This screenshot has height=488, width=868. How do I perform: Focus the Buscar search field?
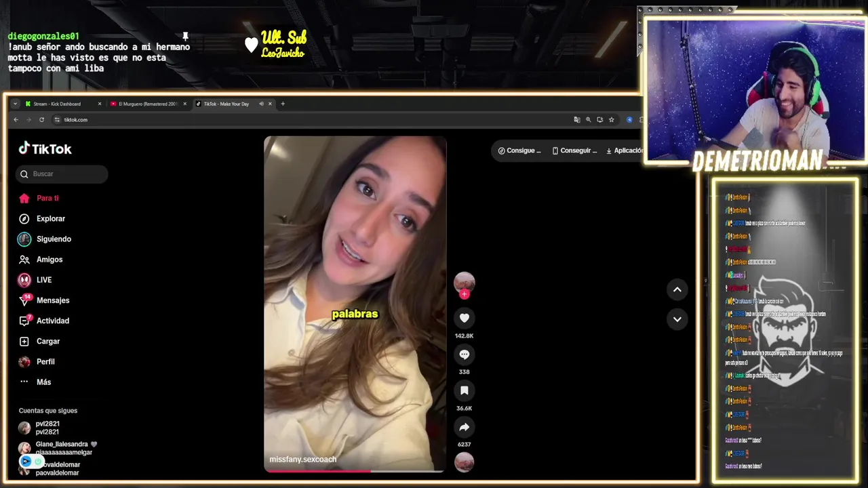pos(62,174)
